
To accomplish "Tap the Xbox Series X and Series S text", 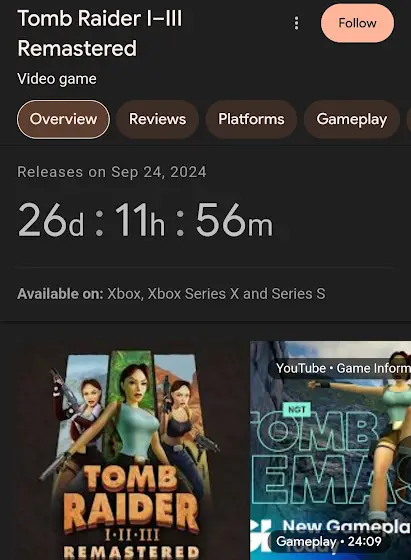I will 236,294.
